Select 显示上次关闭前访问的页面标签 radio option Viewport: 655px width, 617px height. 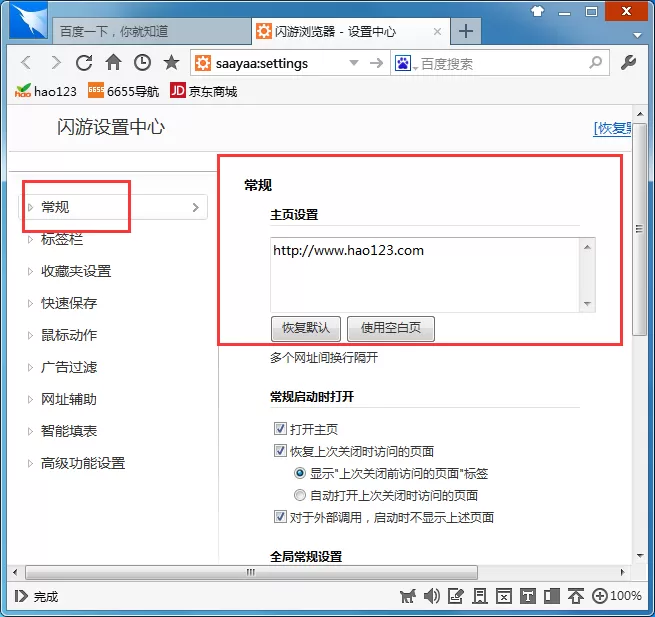click(x=300, y=473)
